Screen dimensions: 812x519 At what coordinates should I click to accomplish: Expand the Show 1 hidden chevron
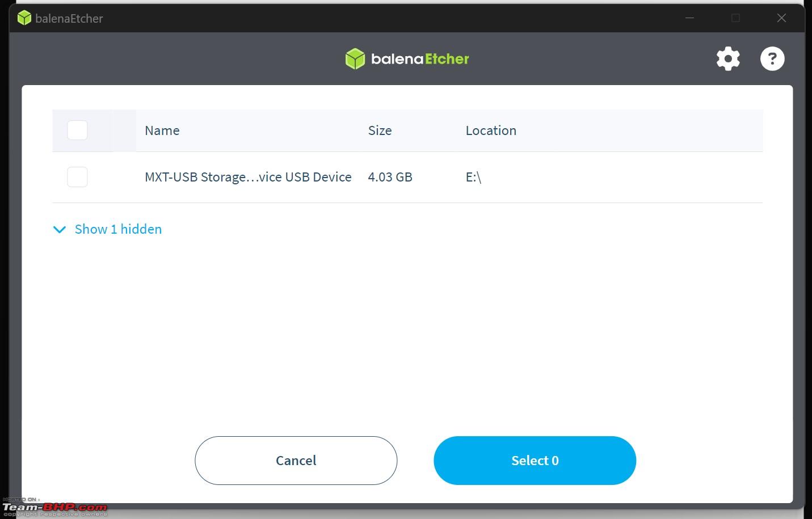pos(60,230)
